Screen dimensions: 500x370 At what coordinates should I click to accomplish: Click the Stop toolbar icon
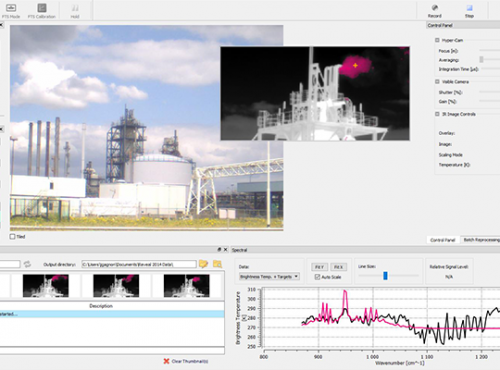click(469, 8)
